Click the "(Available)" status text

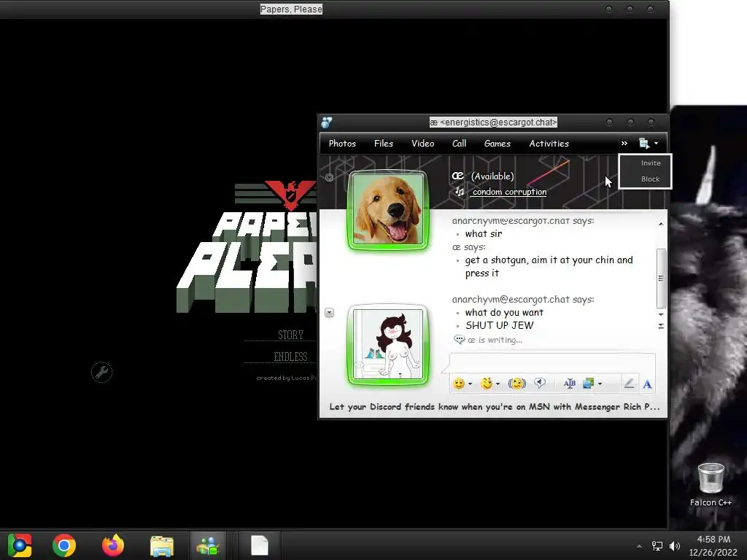492,176
